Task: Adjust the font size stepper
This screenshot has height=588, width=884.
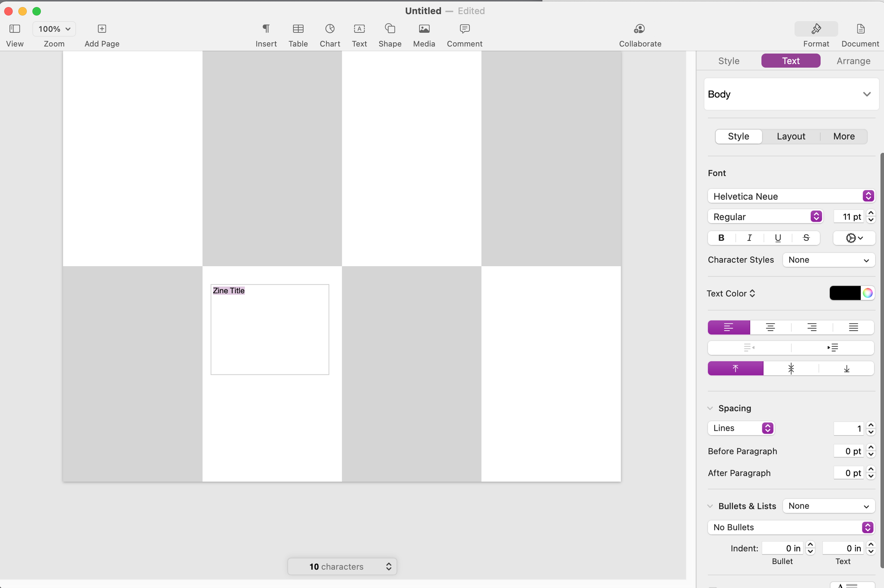Action: (x=871, y=216)
